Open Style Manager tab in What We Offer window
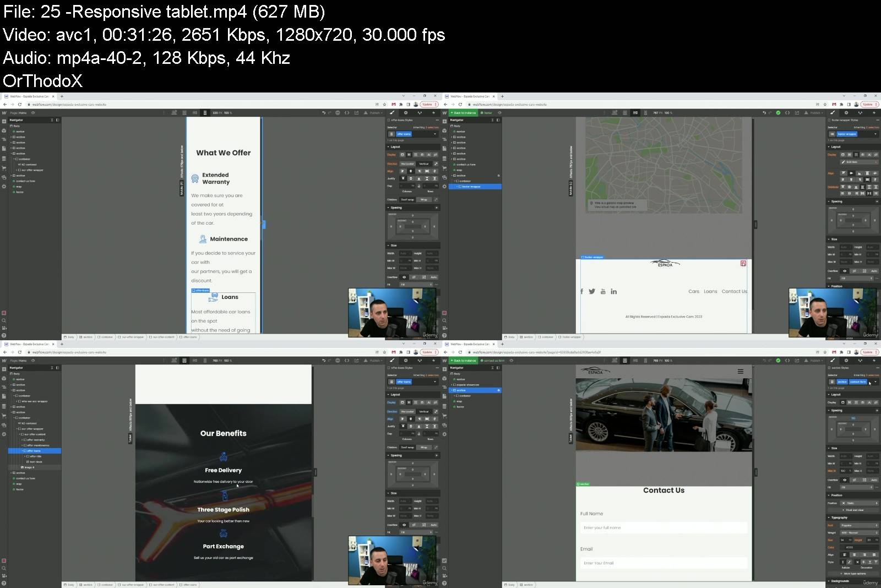The height and width of the screenshot is (588, 881). click(x=420, y=113)
